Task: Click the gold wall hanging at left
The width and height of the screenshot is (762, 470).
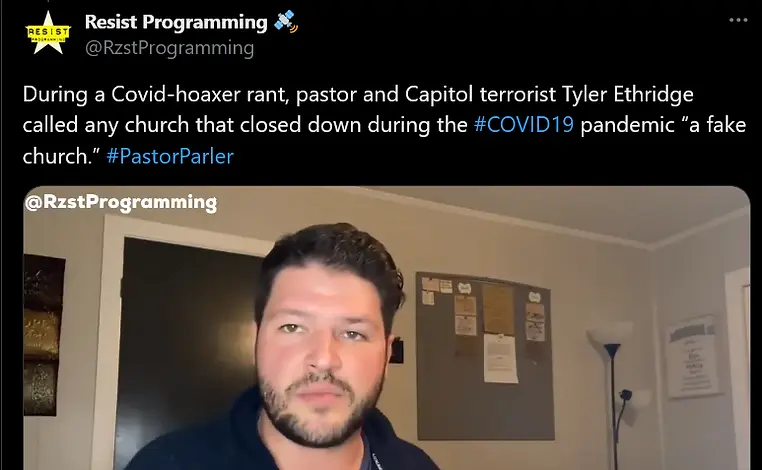Action: [x=43, y=335]
